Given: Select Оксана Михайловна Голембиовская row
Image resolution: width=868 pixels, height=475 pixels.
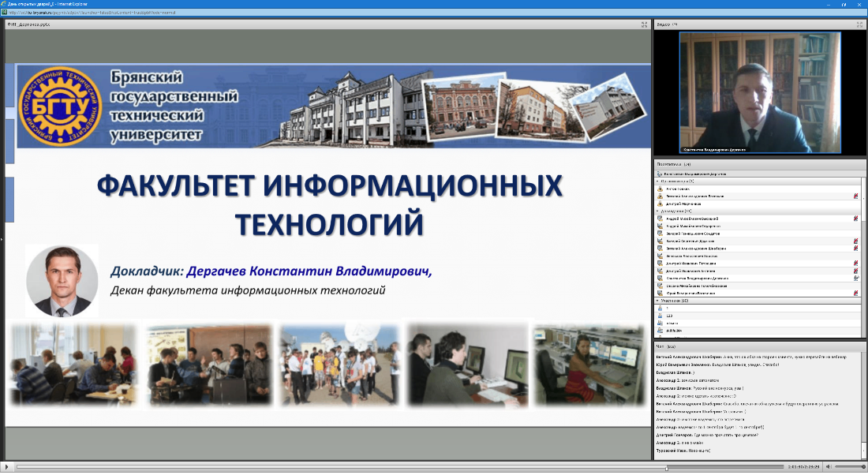Looking at the screenshot, I should coord(758,286).
